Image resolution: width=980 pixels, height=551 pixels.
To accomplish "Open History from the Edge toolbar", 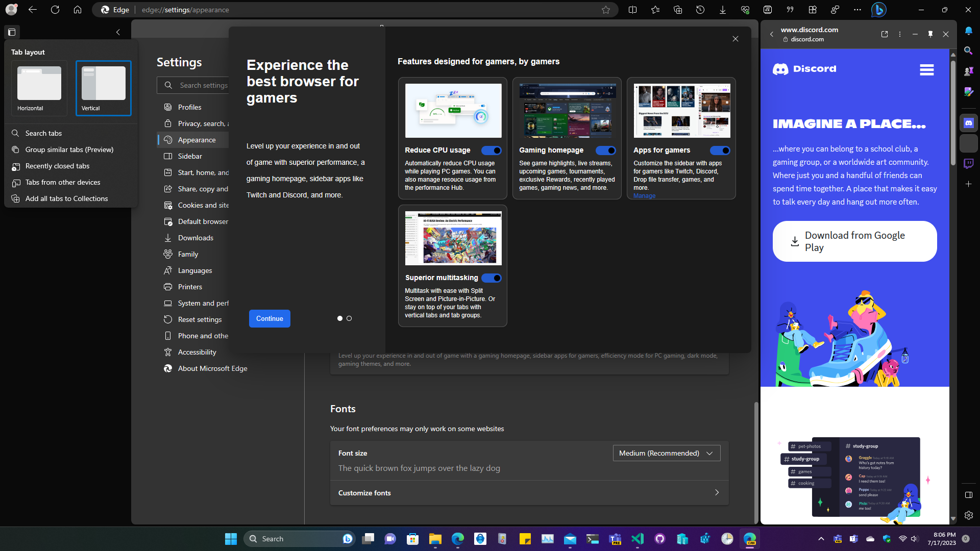I will (x=700, y=10).
